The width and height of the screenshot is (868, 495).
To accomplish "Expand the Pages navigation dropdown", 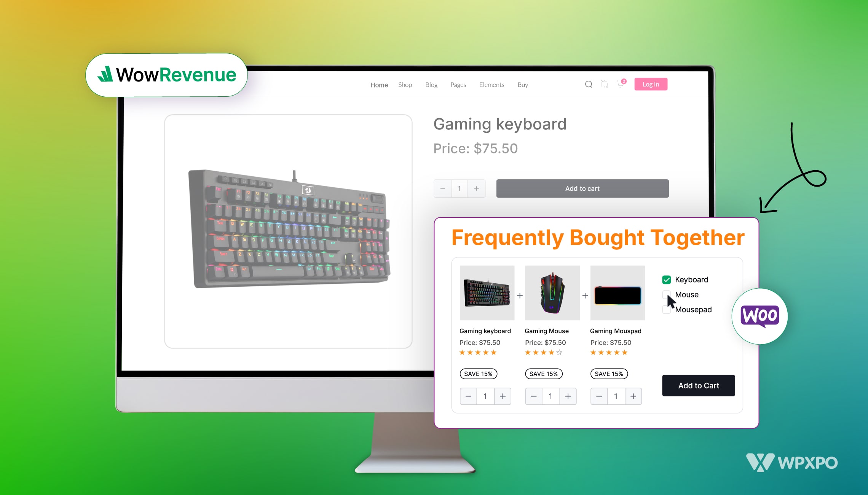I will (458, 84).
